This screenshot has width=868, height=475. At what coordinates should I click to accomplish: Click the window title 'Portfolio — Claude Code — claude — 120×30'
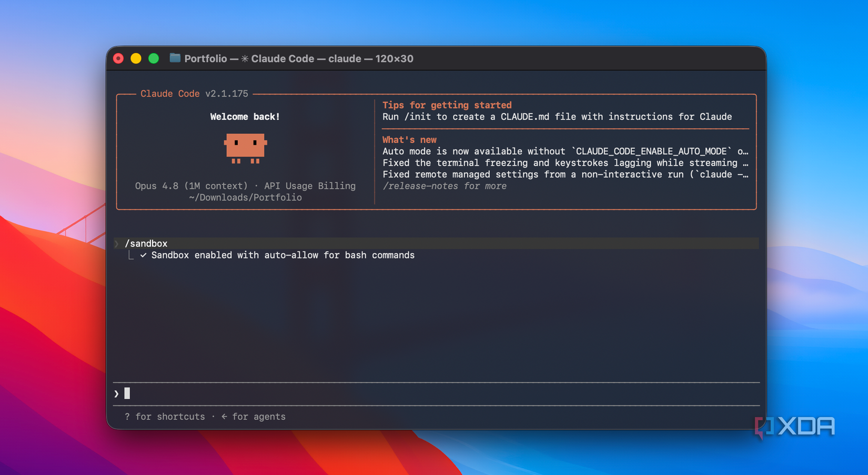[299, 59]
